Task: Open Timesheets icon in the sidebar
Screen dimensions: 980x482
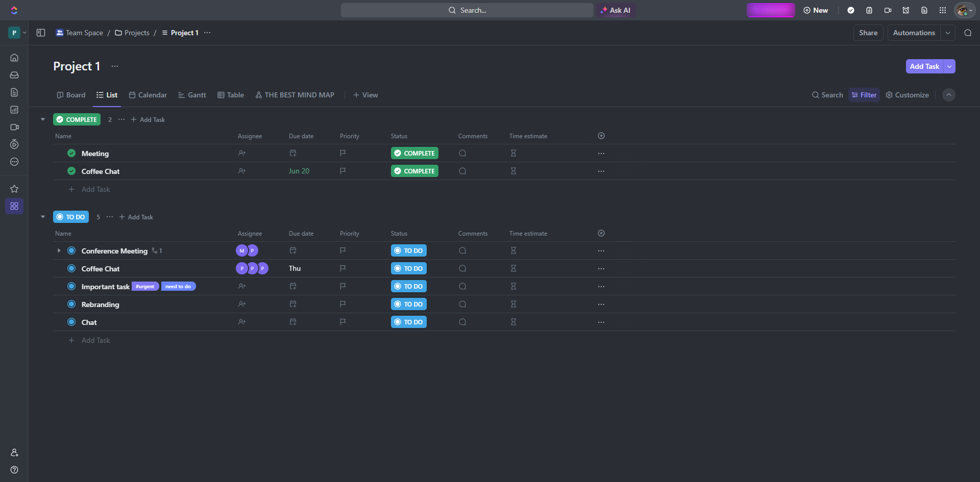Action: coord(14,144)
